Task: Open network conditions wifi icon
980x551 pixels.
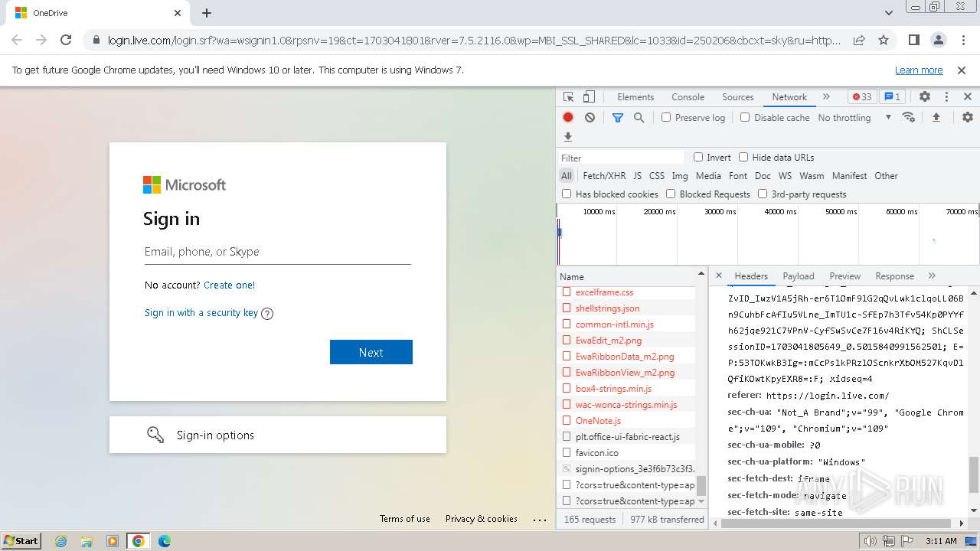Action: pos(909,117)
